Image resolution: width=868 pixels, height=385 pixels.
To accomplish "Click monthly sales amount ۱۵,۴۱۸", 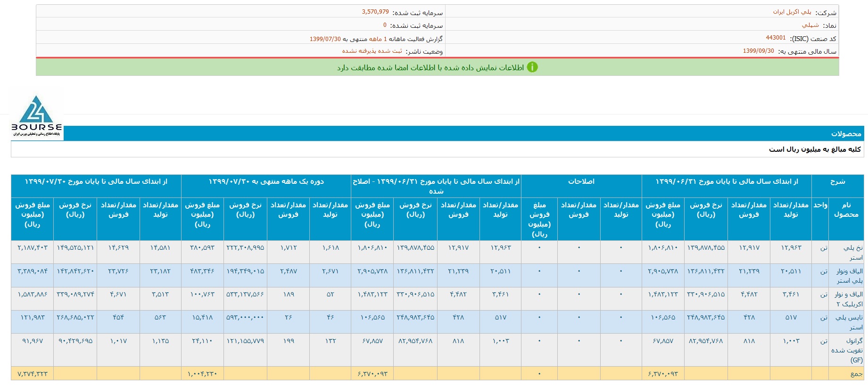I will [202, 317].
